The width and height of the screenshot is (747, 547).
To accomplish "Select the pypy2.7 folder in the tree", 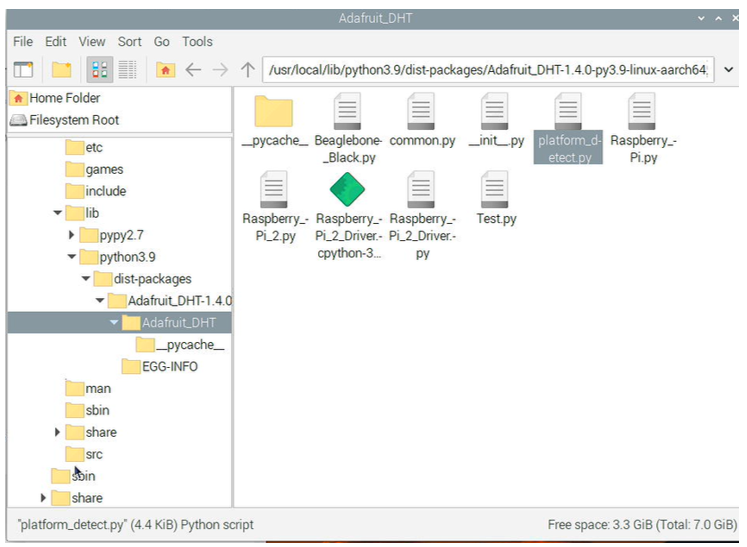I will (111, 235).
